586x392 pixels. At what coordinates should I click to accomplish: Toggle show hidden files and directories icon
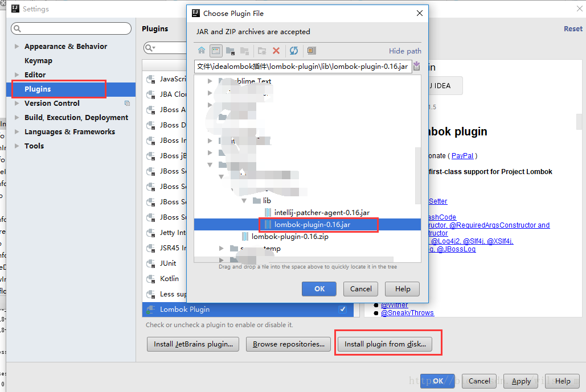coord(312,51)
